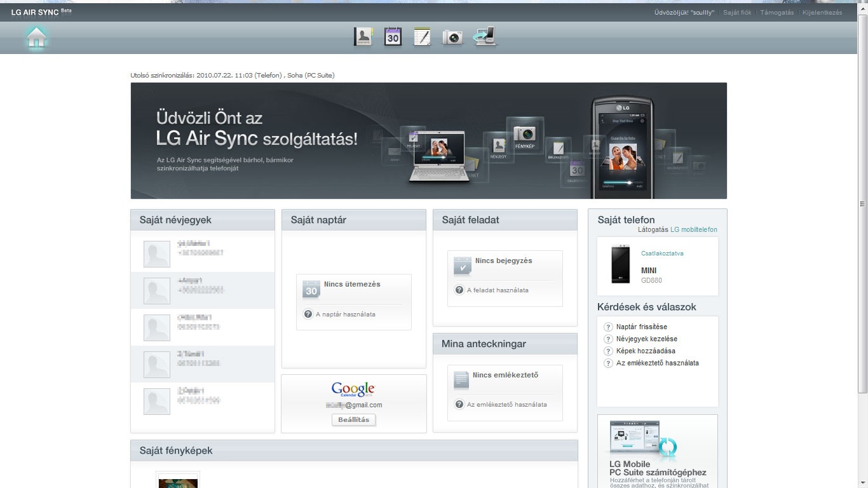Screen dimensions: 868x488
Task: Open the contacts icon in the top toolbar
Action: coord(363,37)
